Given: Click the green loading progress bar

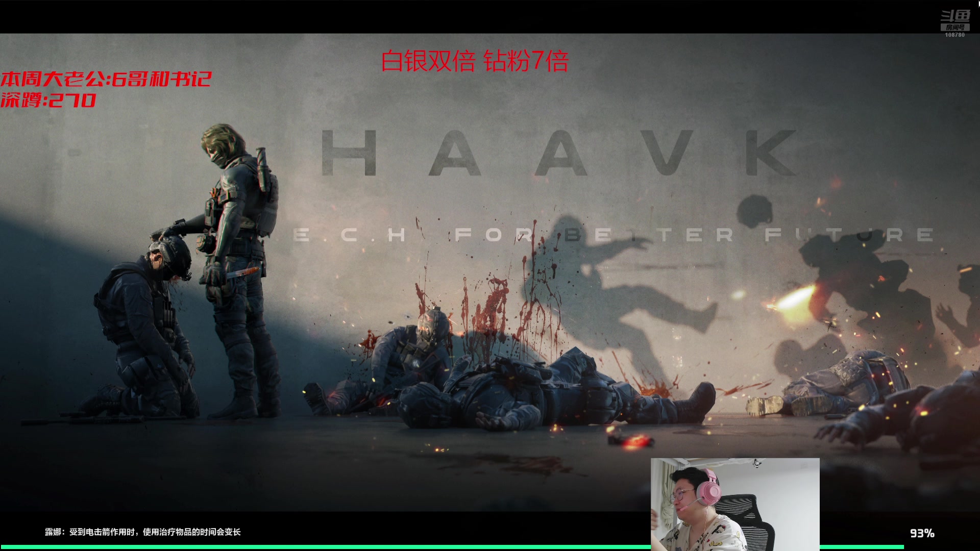Looking at the screenshot, I should (x=452, y=547).
